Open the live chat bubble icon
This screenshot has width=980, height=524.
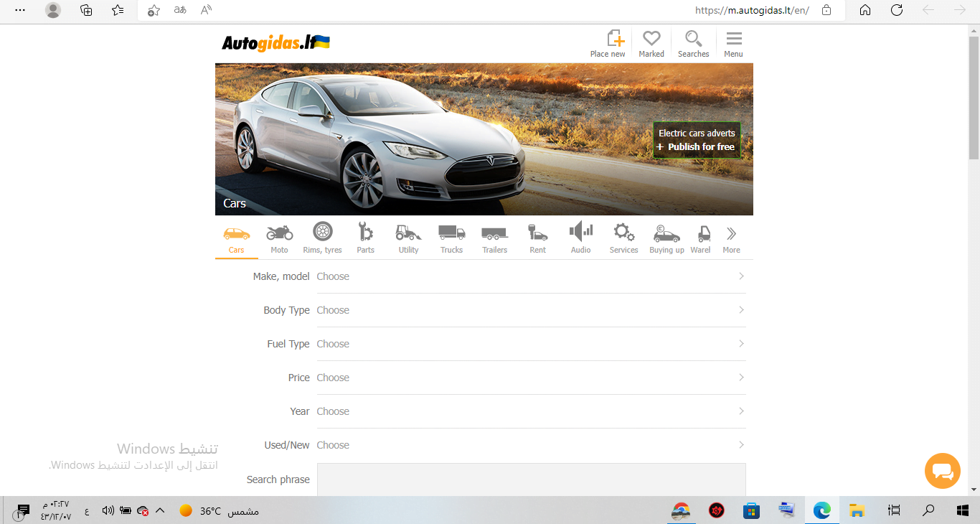point(942,471)
